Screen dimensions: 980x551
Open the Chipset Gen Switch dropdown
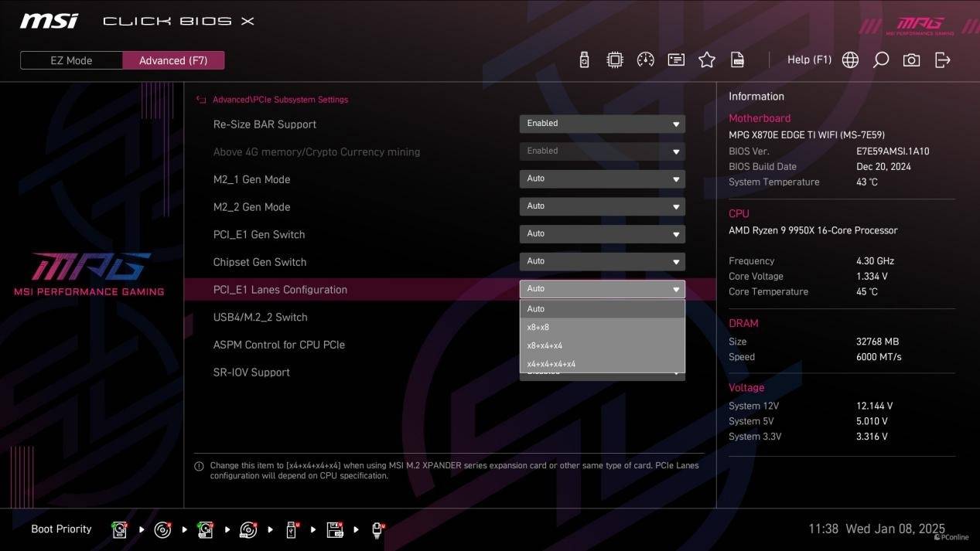click(602, 262)
